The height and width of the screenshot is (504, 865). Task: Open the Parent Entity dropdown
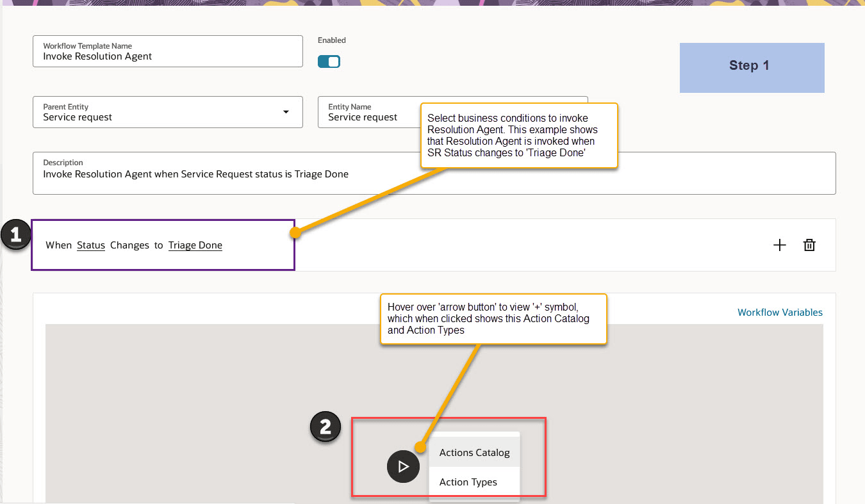(286, 111)
